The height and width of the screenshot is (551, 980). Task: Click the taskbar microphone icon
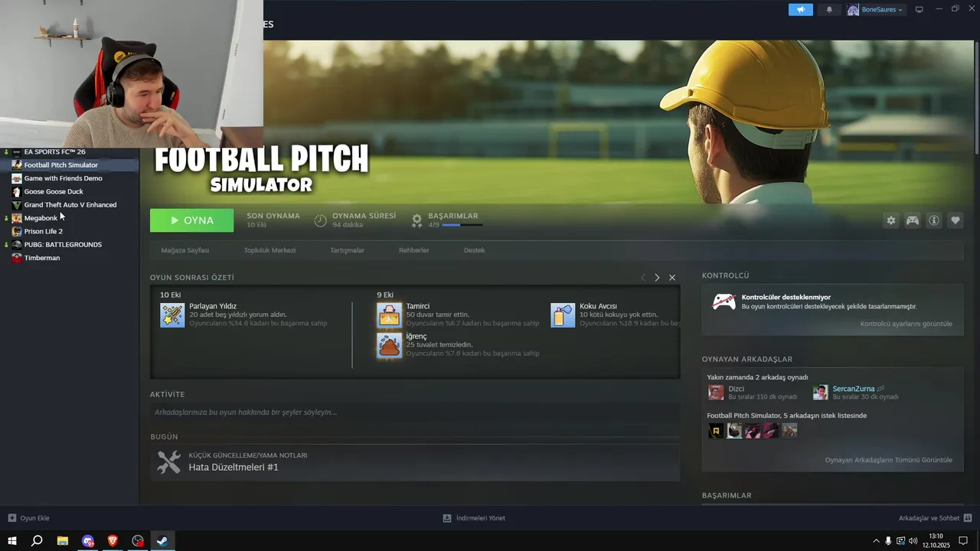pos(888,541)
